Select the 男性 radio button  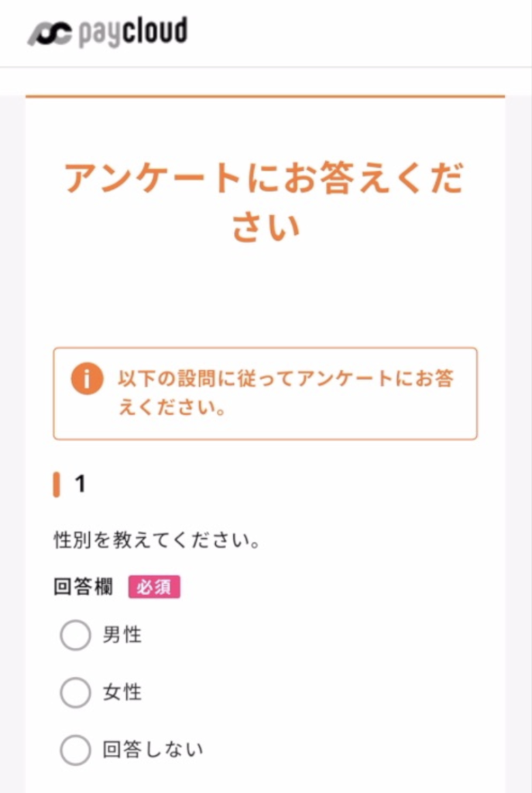point(76,636)
